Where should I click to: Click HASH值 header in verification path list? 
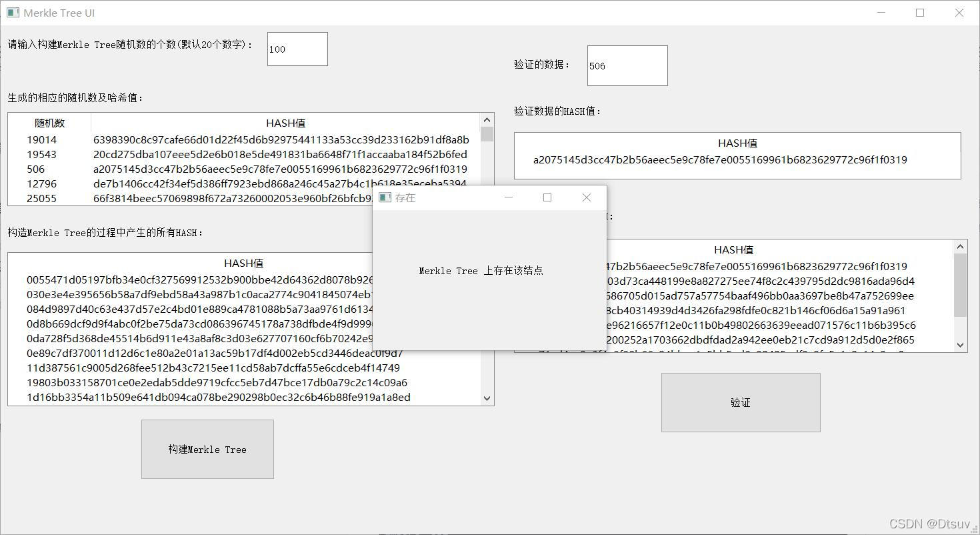click(x=734, y=249)
